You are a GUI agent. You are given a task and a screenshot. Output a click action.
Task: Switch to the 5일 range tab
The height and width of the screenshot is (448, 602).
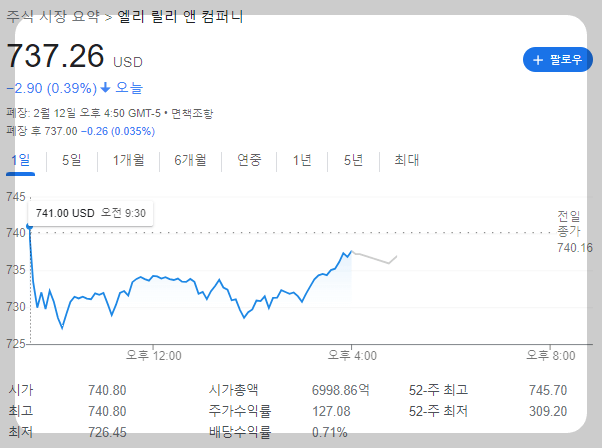pyautogui.click(x=71, y=160)
